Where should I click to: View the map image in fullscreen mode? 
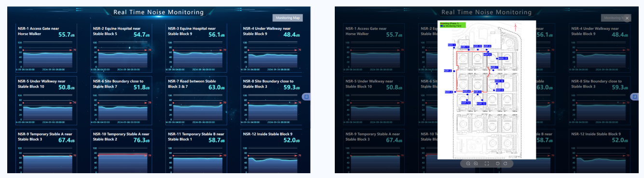487,164
